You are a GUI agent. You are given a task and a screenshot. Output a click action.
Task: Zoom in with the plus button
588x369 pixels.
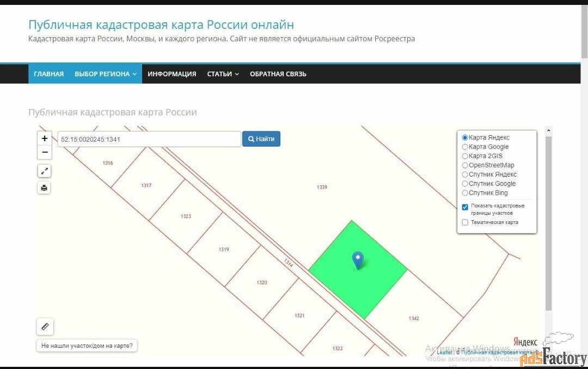45,138
